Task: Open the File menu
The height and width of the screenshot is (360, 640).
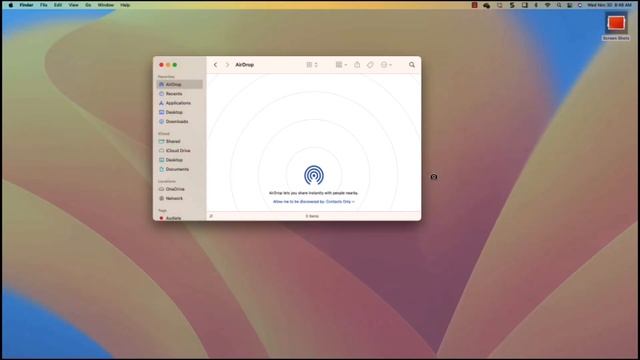Action: point(44,5)
